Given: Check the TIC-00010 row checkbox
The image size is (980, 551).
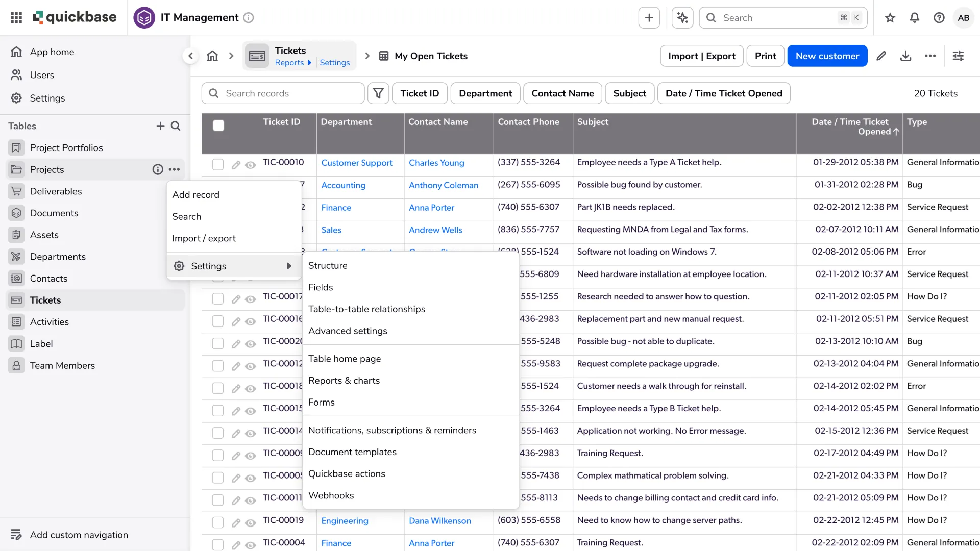Looking at the screenshot, I should point(218,164).
